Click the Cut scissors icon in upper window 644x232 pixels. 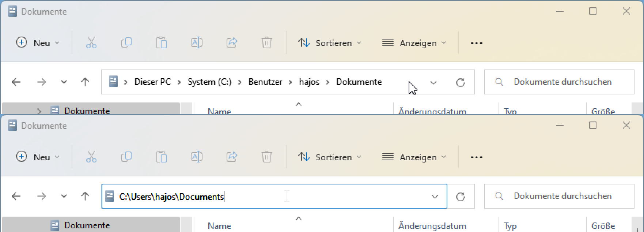point(91,43)
